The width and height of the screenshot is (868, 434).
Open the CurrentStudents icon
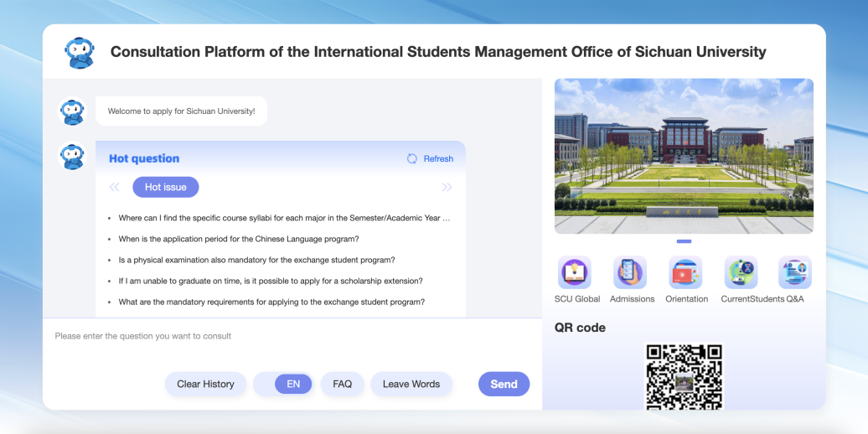(741, 273)
